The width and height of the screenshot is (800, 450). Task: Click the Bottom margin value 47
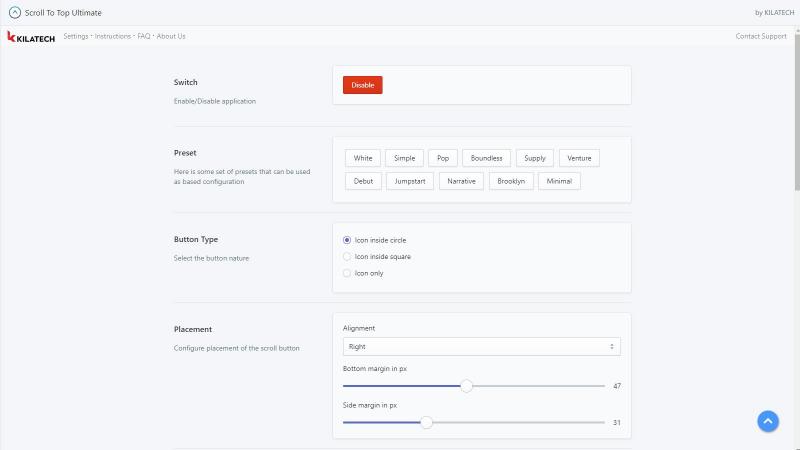617,386
